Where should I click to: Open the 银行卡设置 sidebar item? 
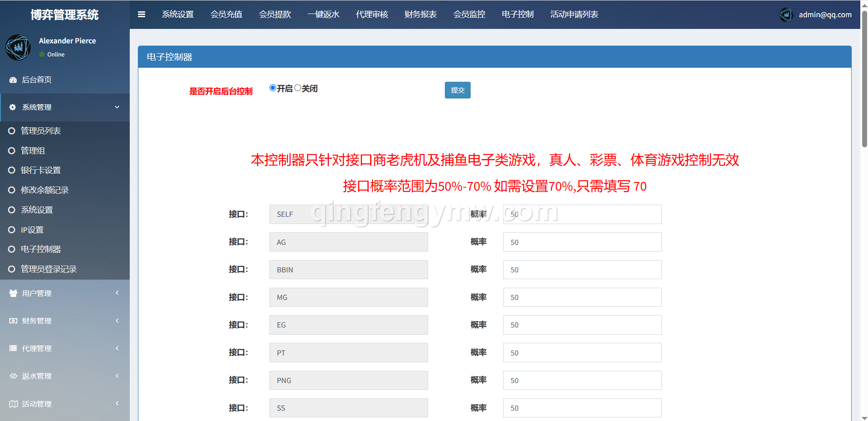tap(41, 170)
